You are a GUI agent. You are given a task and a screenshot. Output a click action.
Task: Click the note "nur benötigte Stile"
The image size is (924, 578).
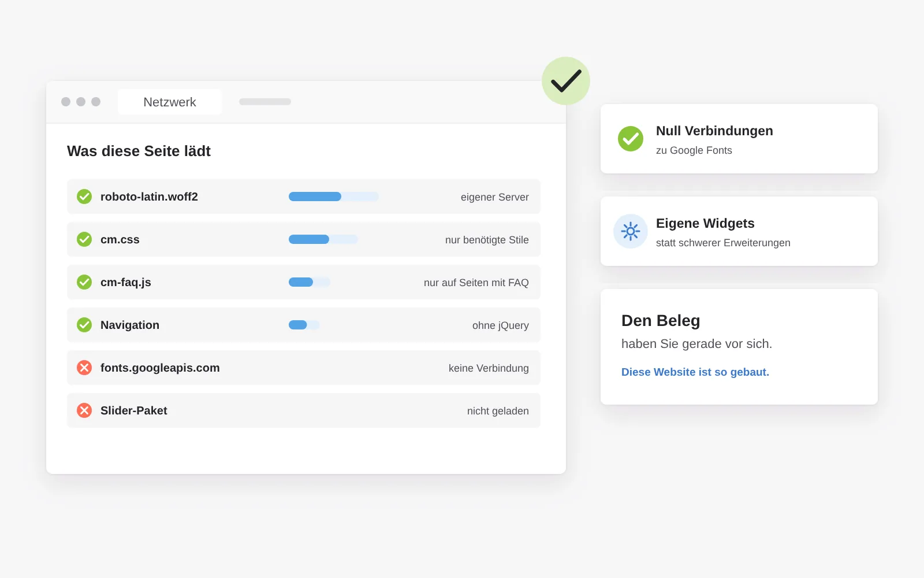[x=487, y=240]
